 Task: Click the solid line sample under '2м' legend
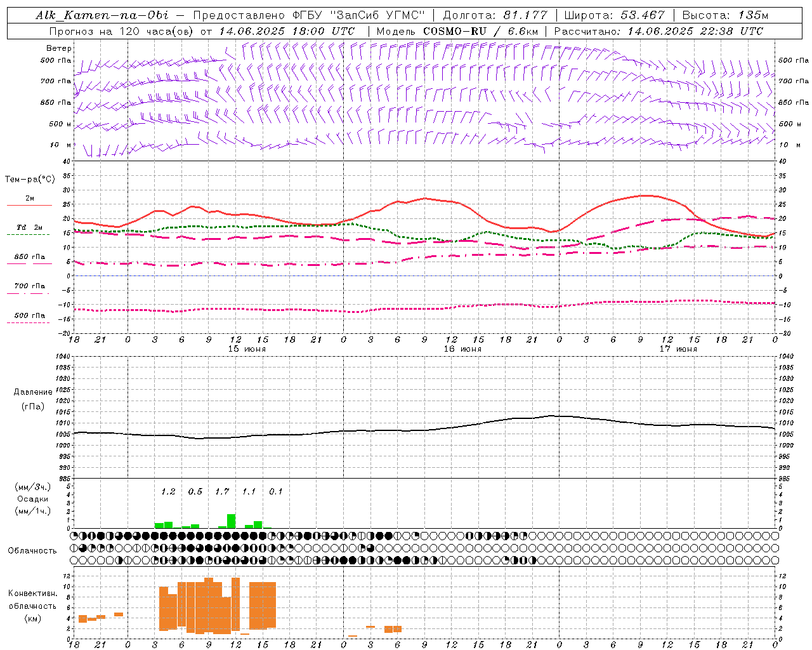point(30,206)
